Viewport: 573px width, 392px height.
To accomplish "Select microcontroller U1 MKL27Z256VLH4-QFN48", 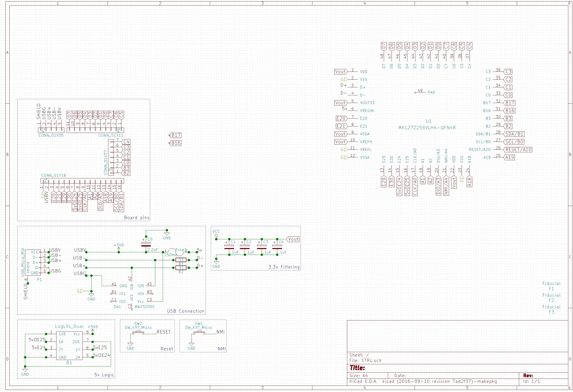I will click(x=428, y=124).
